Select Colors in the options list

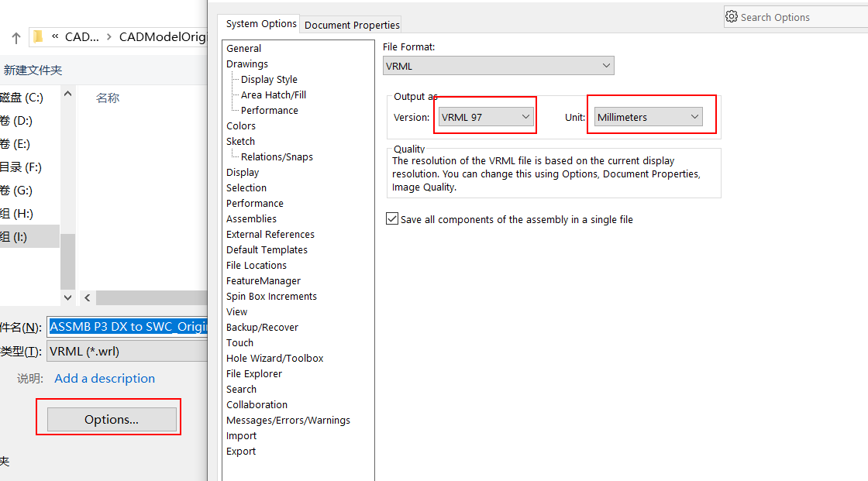(x=240, y=125)
